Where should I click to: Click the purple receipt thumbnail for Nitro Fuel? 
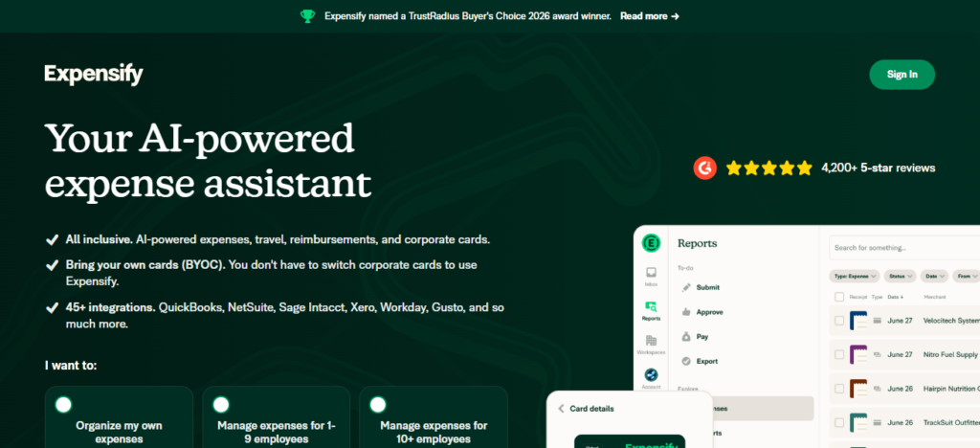click(x=858, y=354)
